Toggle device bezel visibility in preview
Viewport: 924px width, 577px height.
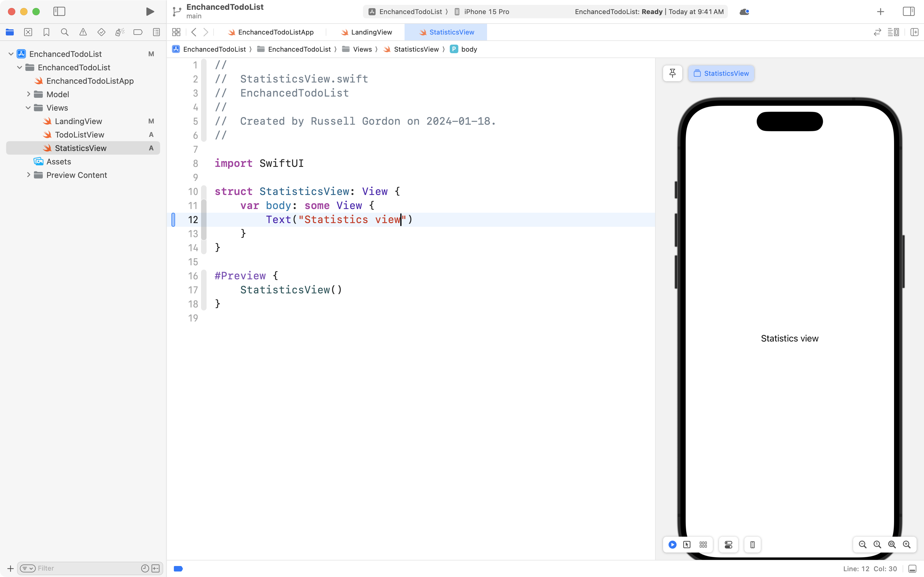click(x=752, y=545)
